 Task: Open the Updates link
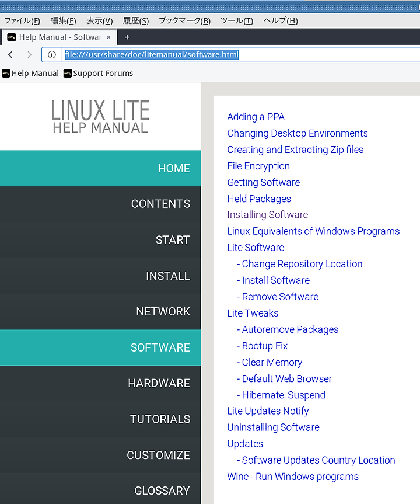(x=246, y=444)
